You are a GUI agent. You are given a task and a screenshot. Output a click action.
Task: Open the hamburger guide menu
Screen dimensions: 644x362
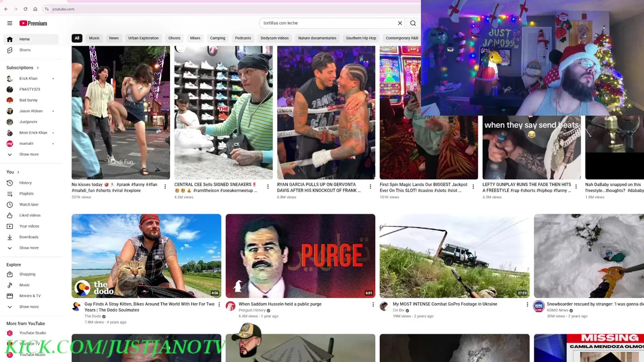point(10,23)
